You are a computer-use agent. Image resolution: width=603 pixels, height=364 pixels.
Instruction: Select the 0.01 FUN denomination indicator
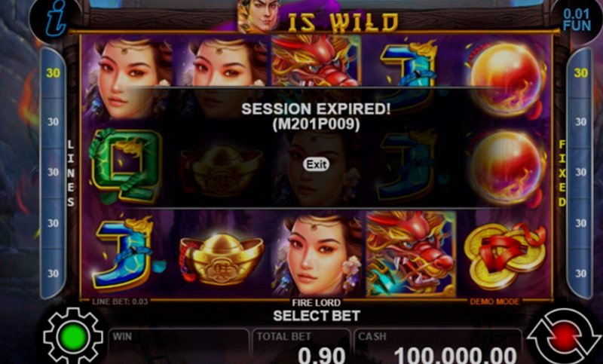576,20
